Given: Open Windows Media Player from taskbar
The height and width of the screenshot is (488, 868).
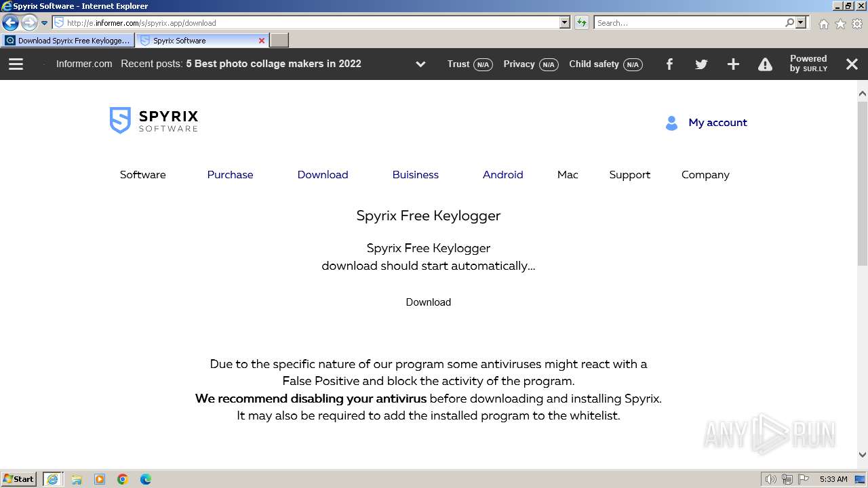Looking at the screenshot, I should (100, 479).
